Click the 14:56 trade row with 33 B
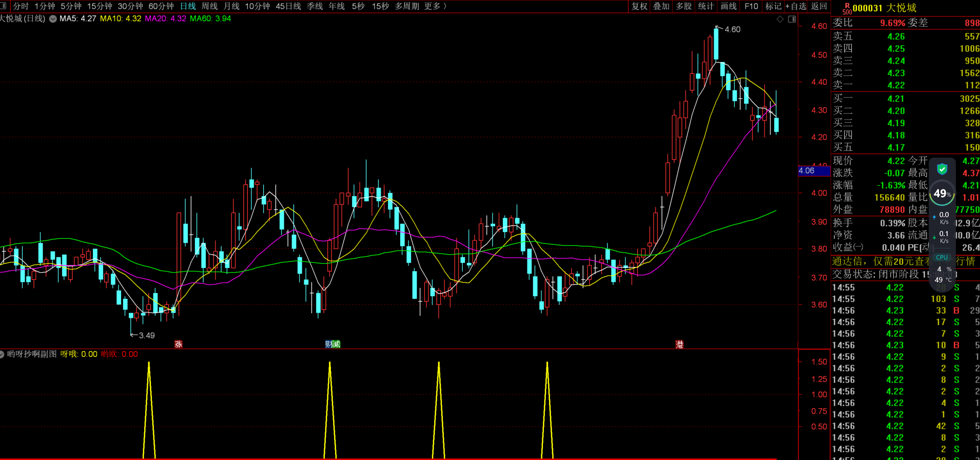 point(906,311)
